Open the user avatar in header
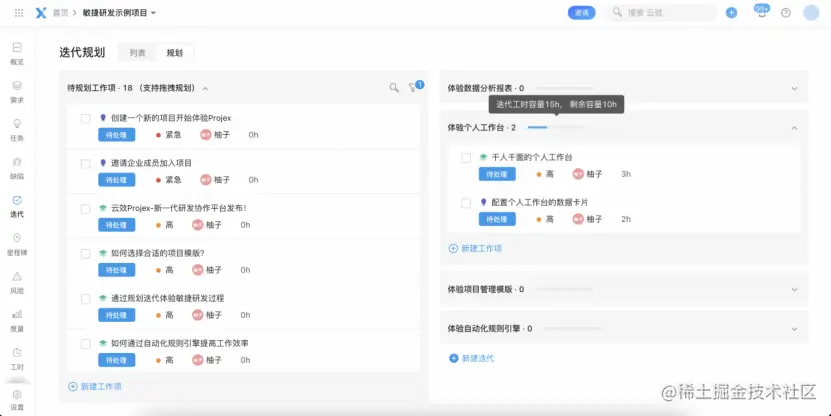The image size is (831, 416). 811,13
